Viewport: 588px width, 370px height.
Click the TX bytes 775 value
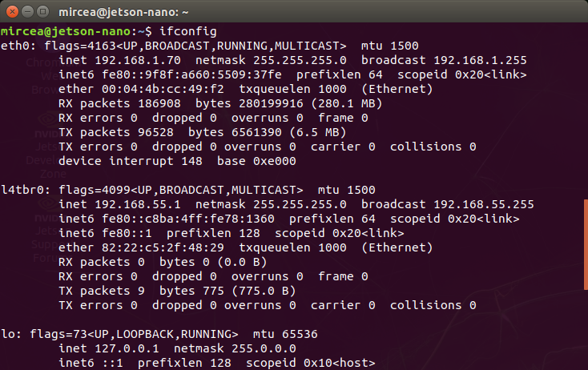pos(213,291)
